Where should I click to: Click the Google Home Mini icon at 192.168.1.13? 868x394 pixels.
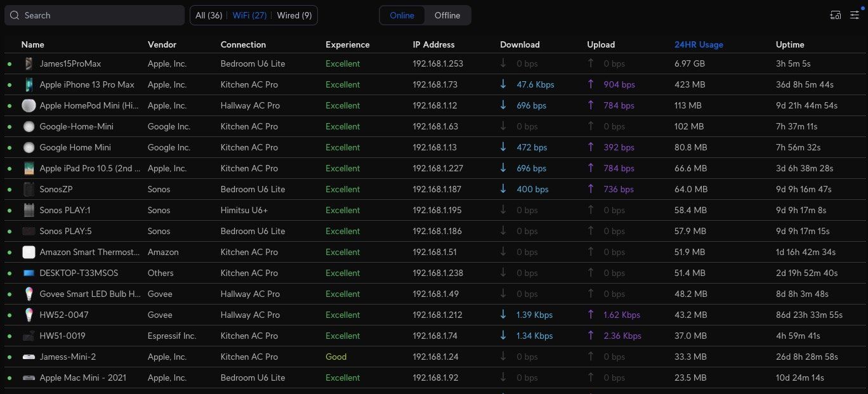click(29, 147)
